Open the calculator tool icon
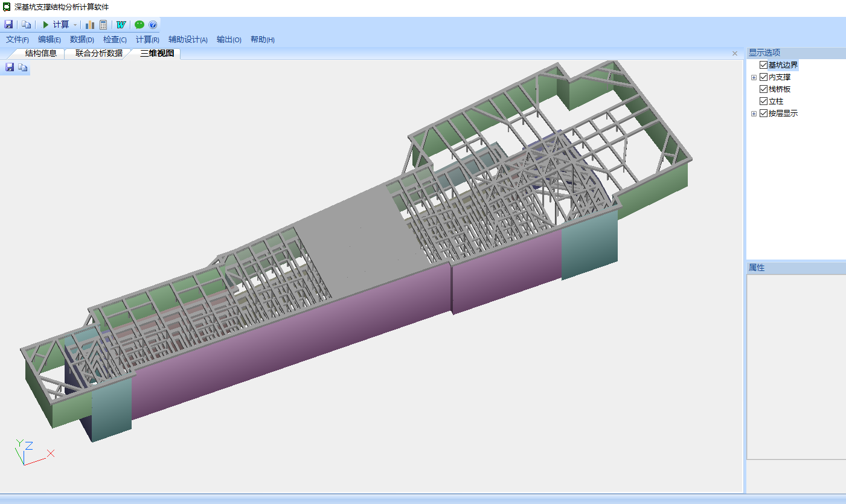The height and width of the screenshot is (504, 846). tap(103, 25)
